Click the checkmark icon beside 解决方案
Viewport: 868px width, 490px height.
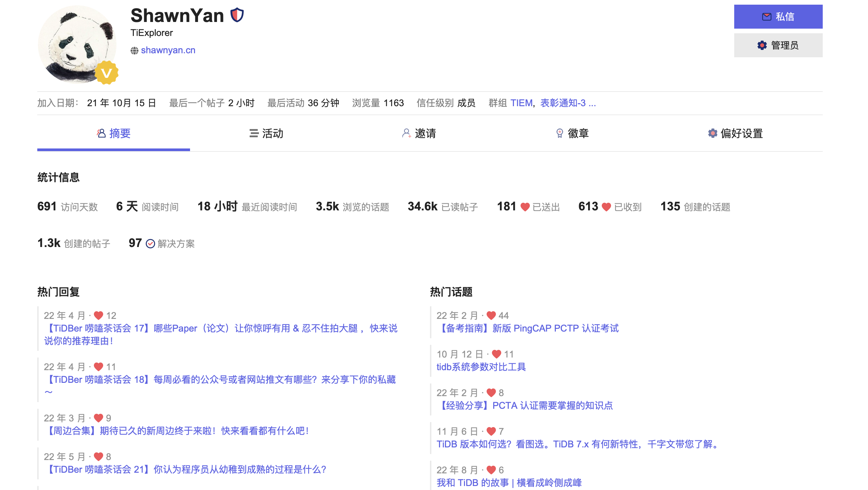point(150,243)
